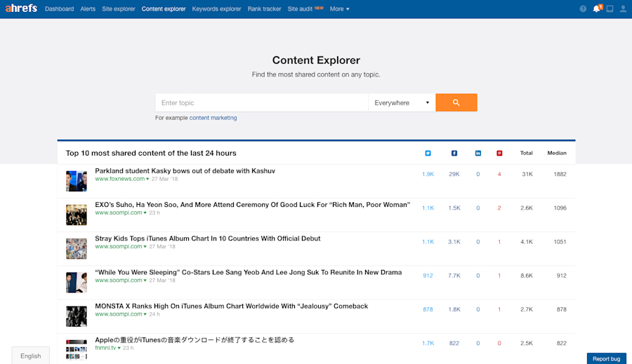The width and height of the screenshot is (632, 364).
Task: Click the Parkland article thumbnail
Action: (x=77, y=181)
